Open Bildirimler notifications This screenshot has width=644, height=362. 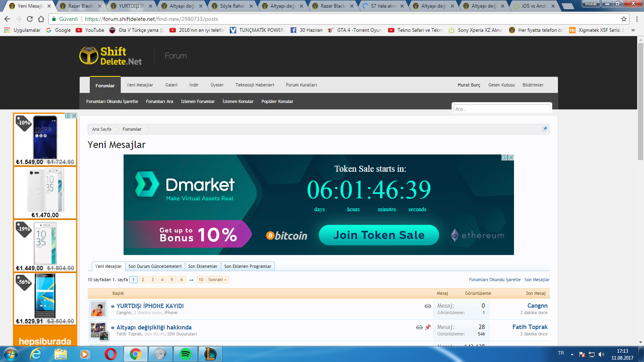pyautogui.click(x=533, y=85)
